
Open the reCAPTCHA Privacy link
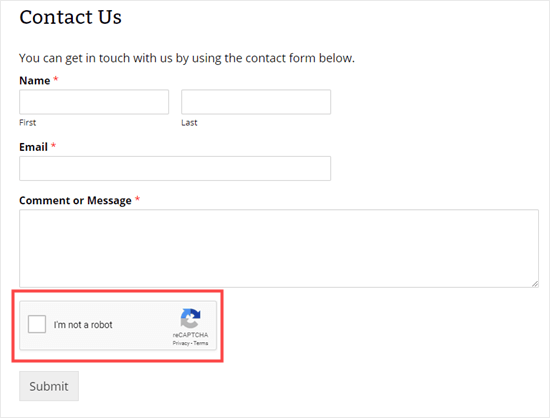coord(181,343)
